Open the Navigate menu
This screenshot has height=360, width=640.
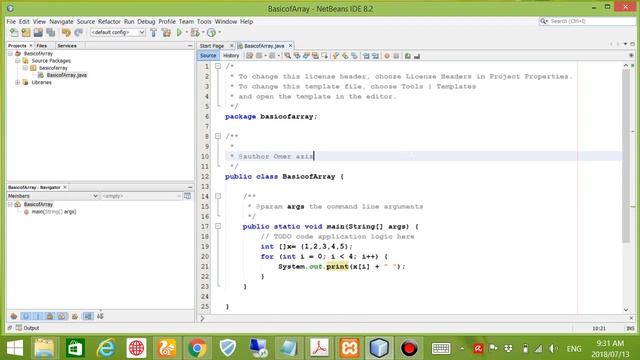point(61,22)
